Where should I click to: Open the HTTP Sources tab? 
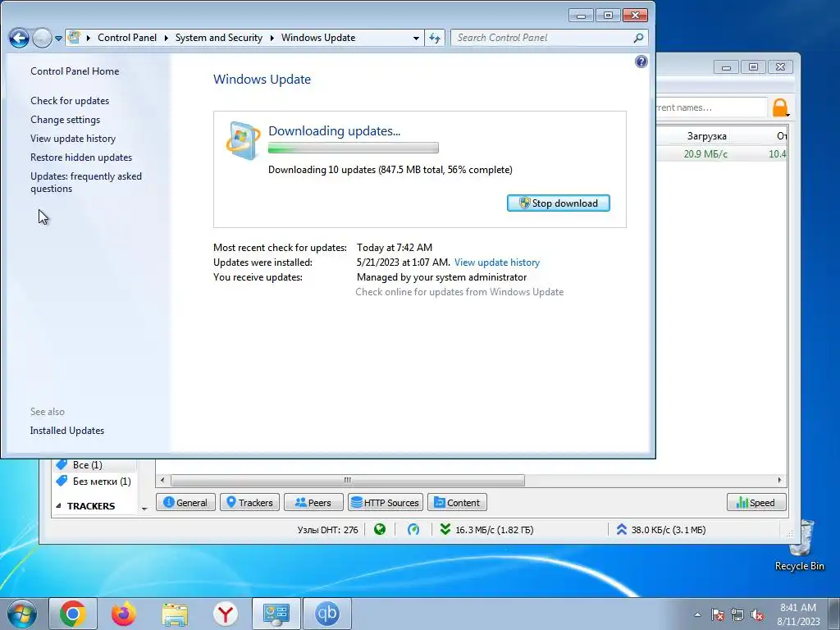coord(386,503)
